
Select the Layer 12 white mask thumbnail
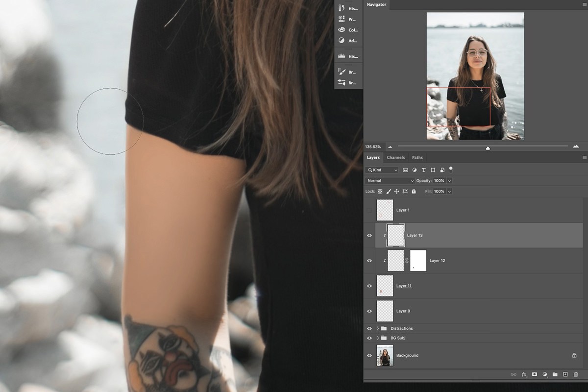pyautogui.click(x=418, y=261)
